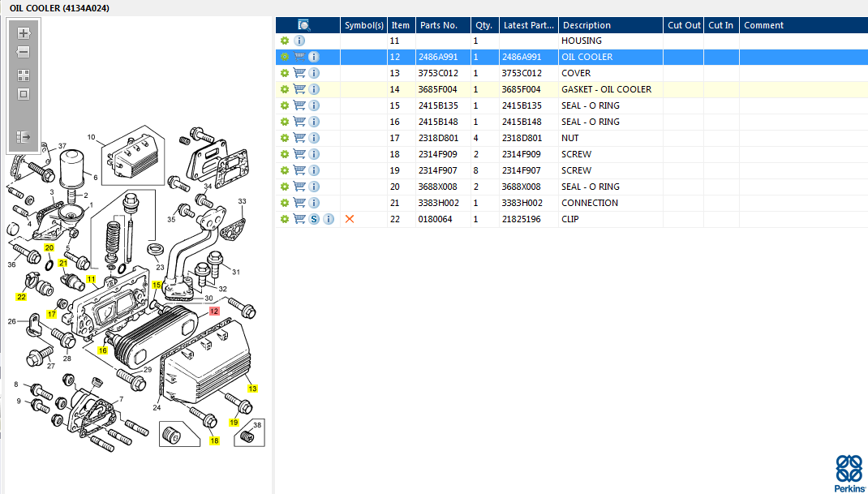Sort by Latest Part column header
868x494 pixels.
(x=529, y=25)
